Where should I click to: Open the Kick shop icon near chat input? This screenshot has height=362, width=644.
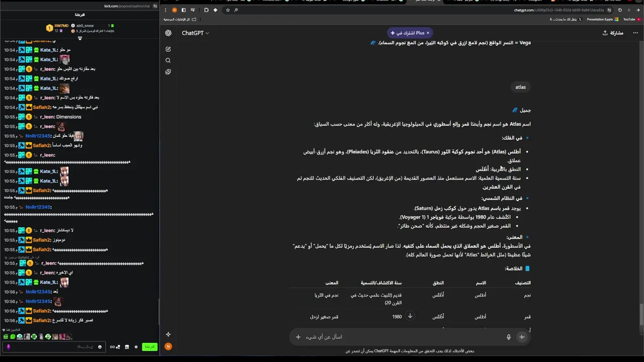click(127, 347)
